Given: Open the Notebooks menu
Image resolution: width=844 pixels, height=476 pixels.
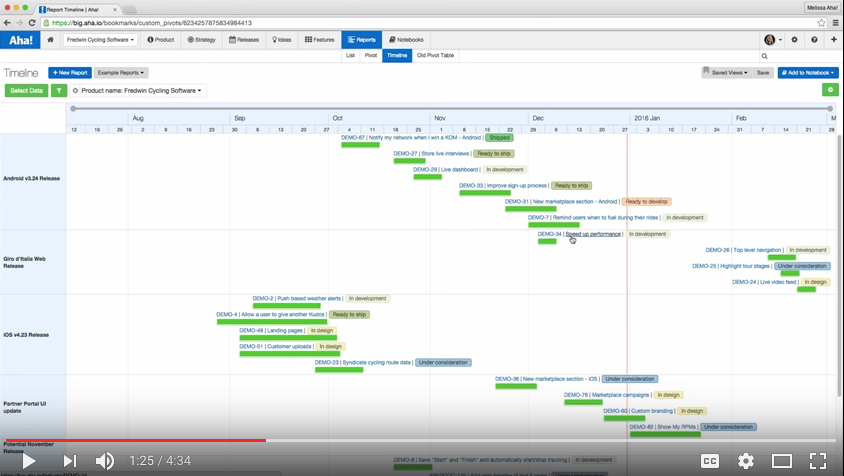Looking at the screenshot, I should [406, 40].
